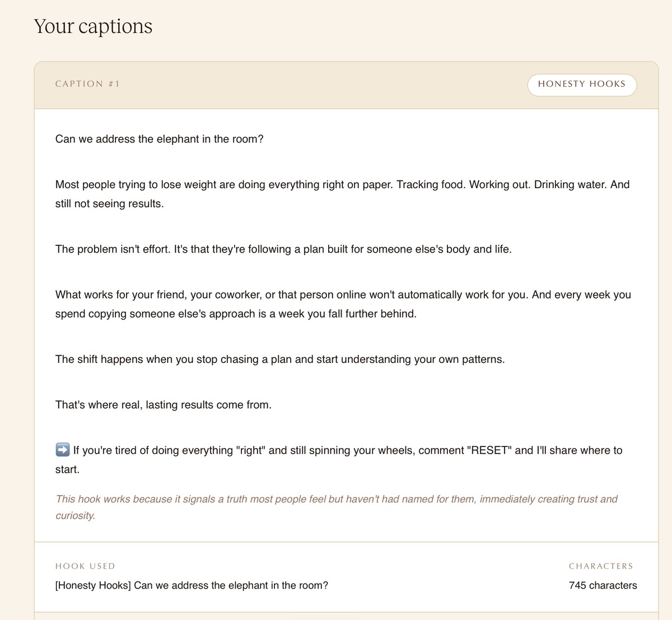Select the CAPTION #1 header label
The height and width of the screenshot is (620, 672).
[87, 84]
